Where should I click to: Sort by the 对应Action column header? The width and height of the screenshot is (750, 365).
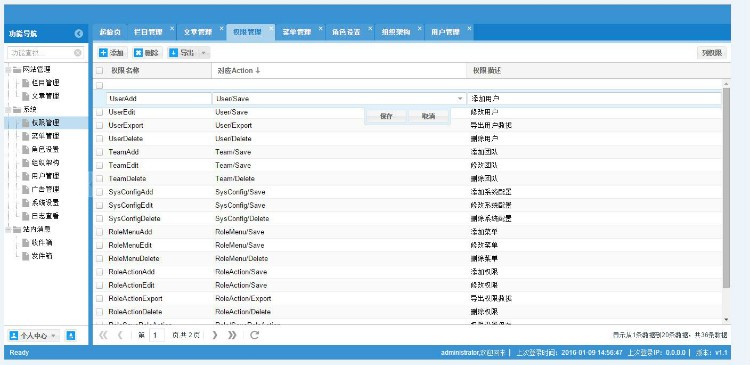click(x=339, y=70)
